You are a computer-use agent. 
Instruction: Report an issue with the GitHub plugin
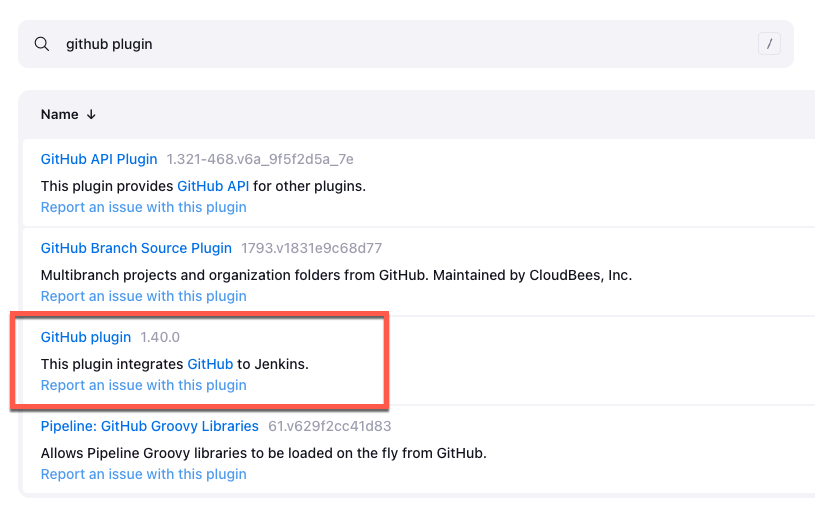143,385
